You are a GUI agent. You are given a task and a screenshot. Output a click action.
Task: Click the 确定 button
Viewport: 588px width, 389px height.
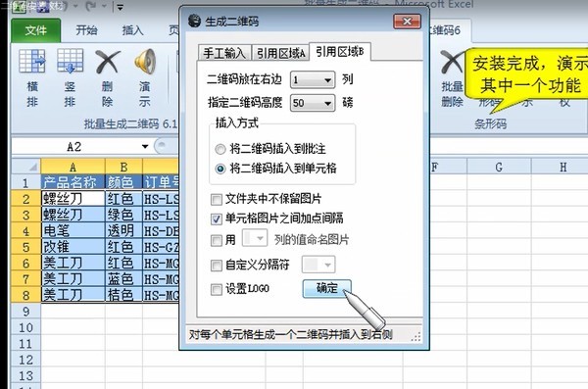[x=327, y=288]
